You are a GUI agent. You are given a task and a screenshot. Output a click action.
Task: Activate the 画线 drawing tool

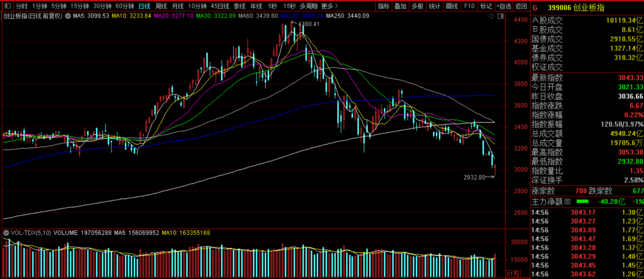pos(452,7)
